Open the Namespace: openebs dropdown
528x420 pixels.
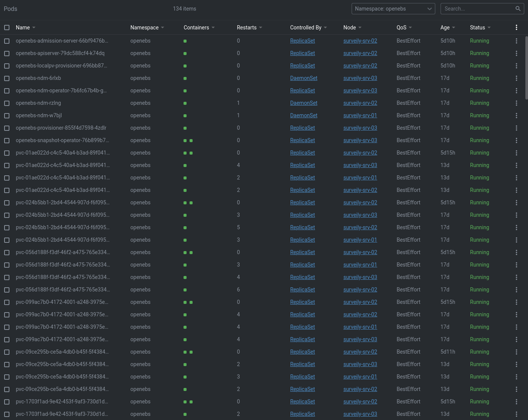point(393,8)
